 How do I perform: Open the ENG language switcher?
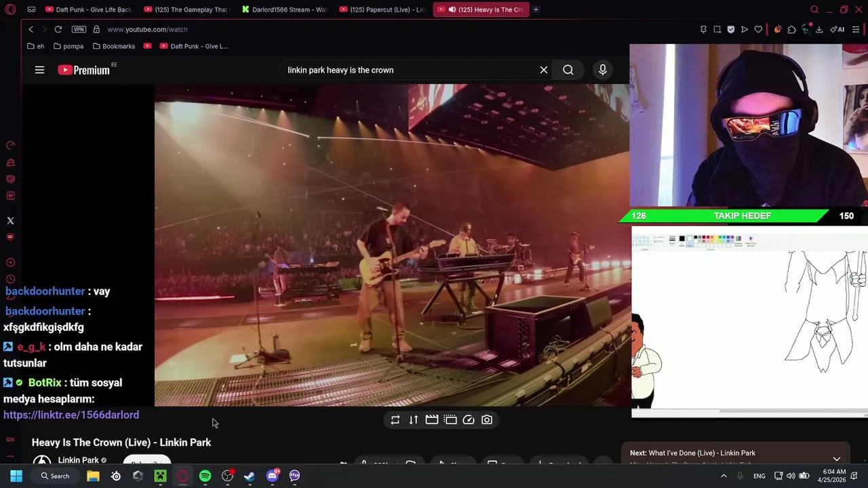[759, 476]
